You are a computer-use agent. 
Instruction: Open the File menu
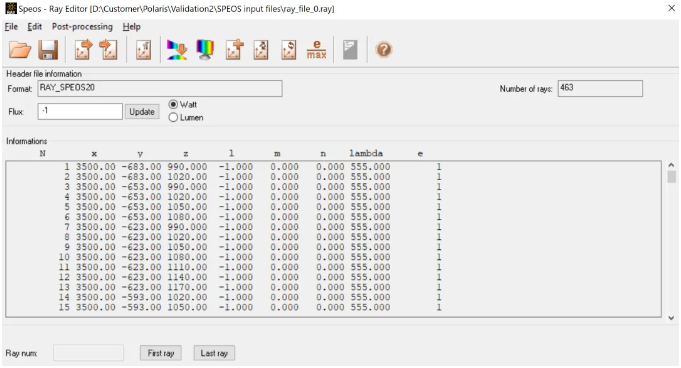(11, 27)
